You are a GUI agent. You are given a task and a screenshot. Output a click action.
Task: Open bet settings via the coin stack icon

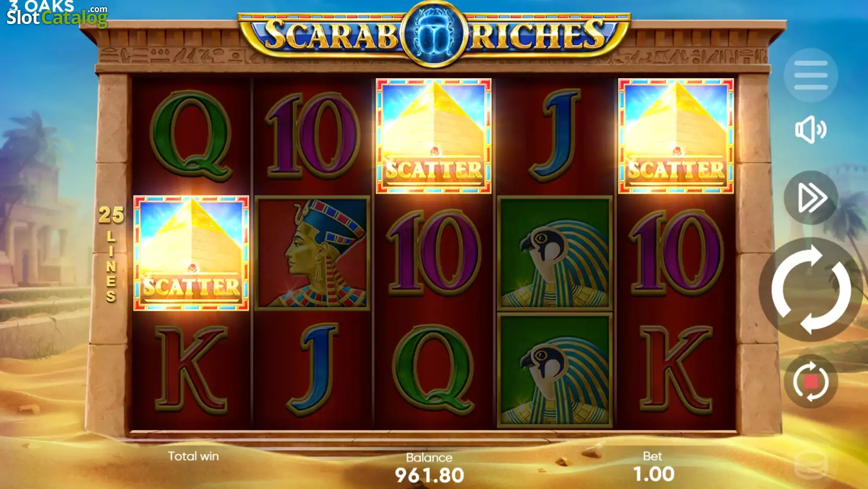[811, 464]
